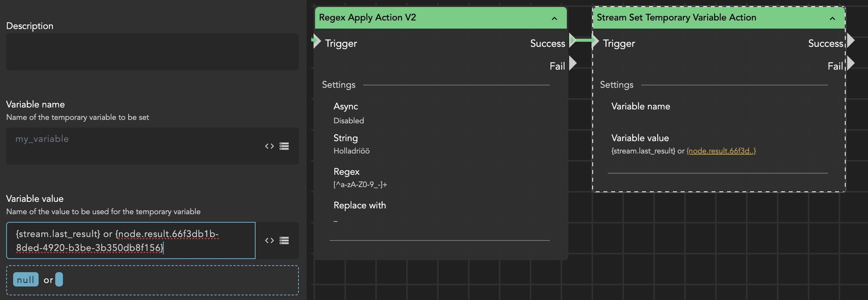The image size is (868, 300).
Task: Click the Holladriöö String value in Regex node
Action: tap(351, 151)
